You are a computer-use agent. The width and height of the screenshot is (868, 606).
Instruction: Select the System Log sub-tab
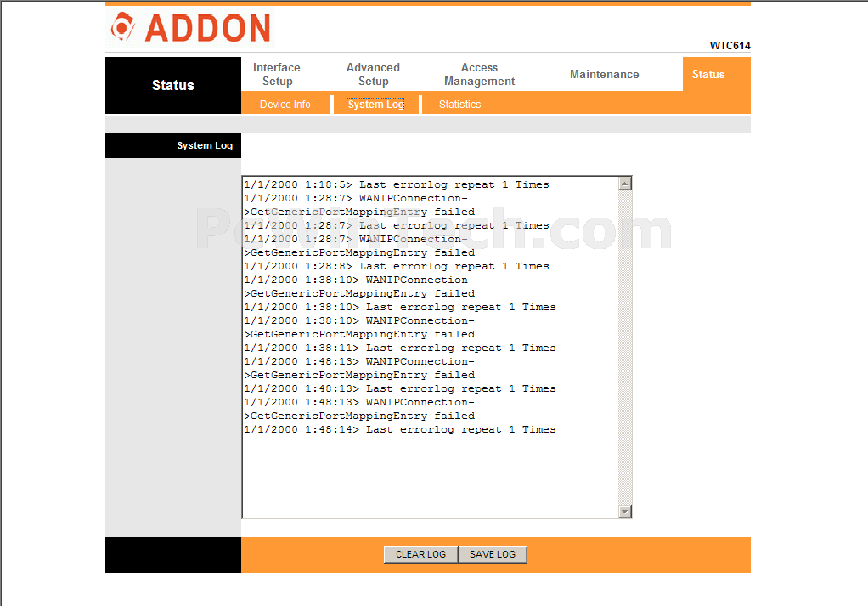[376, 105]
